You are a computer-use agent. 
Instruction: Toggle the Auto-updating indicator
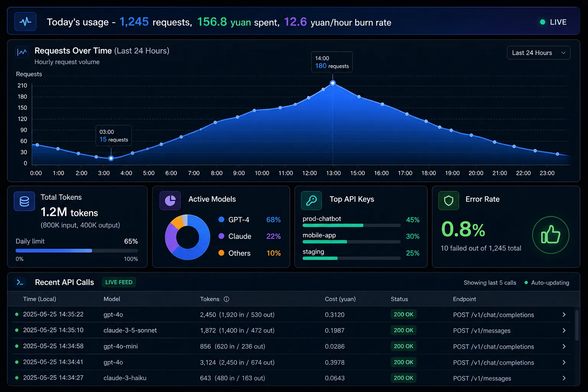[547, 283]
